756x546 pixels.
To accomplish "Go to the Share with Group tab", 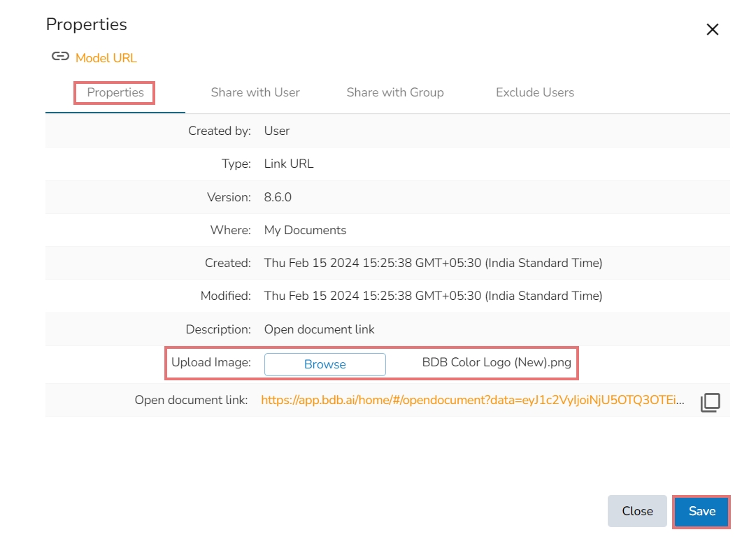I will [x=395, y=92].
